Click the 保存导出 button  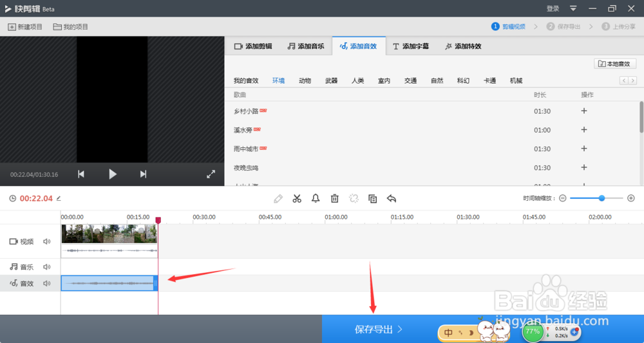[378, 329]
